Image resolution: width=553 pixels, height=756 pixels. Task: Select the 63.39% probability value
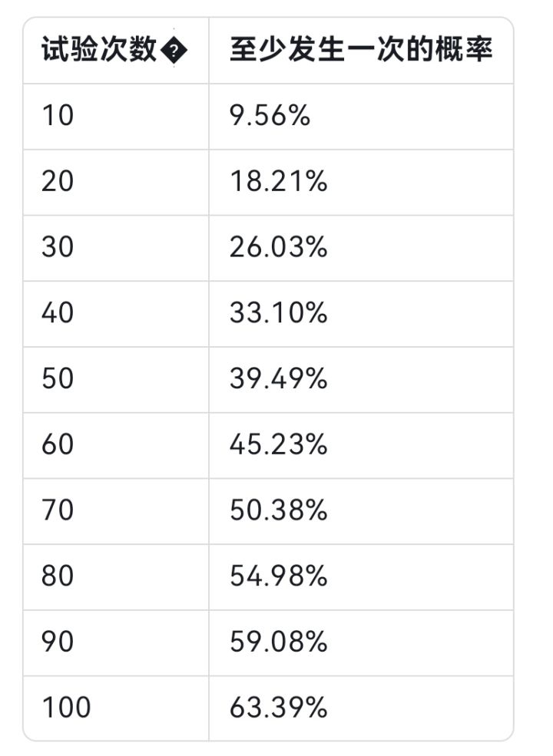[278, 708]
